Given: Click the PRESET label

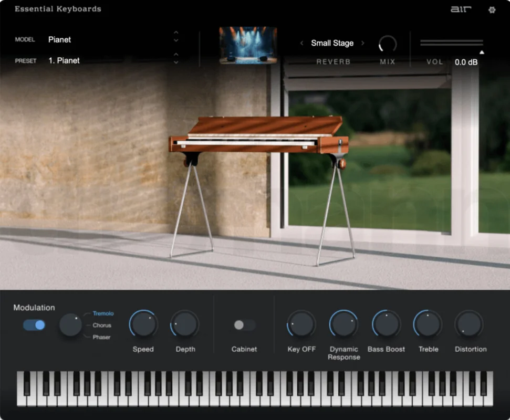Looking at the screenshot, I should pyautogui.click(x=26, y=61).
